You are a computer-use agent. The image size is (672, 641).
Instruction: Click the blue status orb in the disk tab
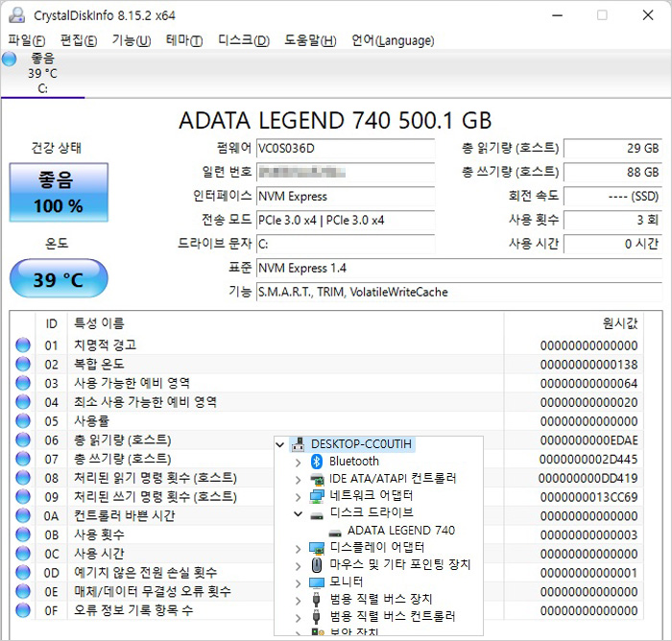click(10, 59)
